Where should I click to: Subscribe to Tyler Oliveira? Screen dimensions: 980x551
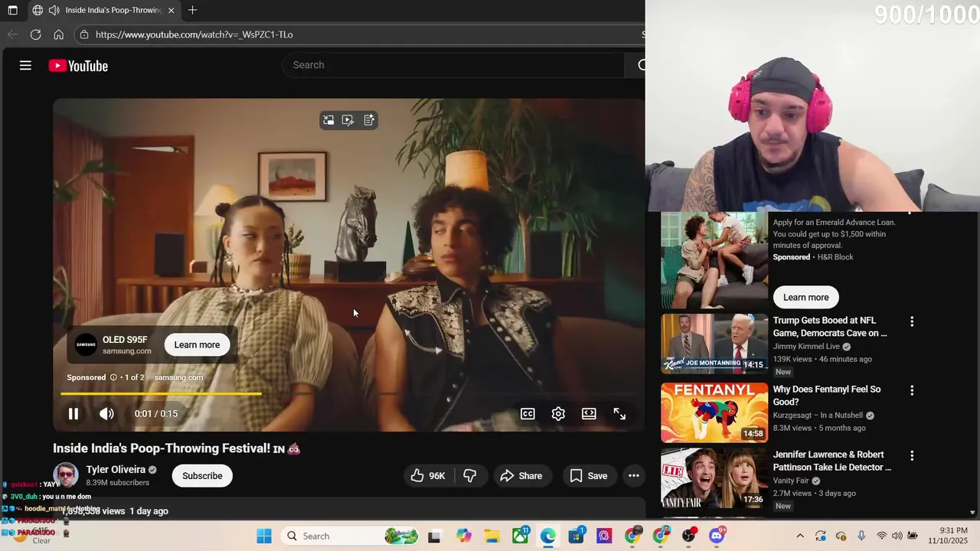click(x=202, y=476)
